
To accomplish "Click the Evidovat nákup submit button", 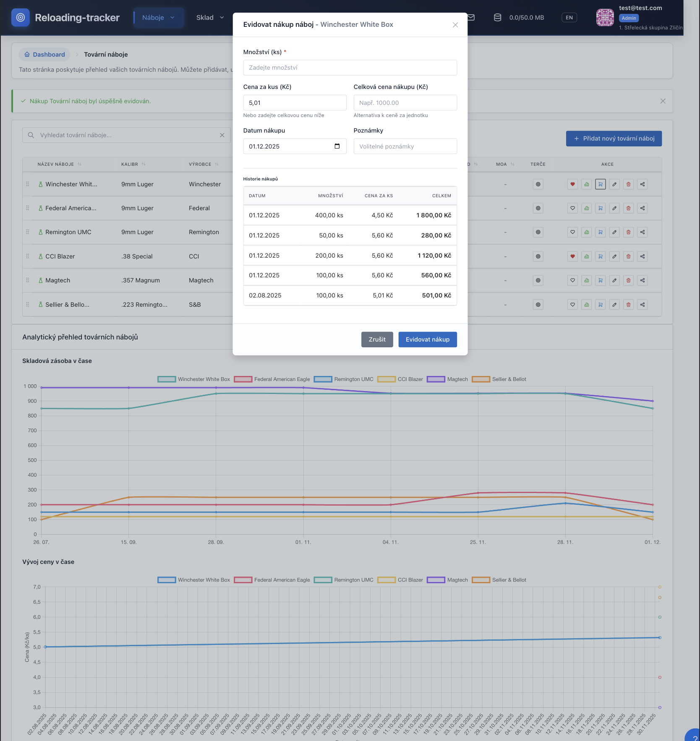I will pos(427,339).
